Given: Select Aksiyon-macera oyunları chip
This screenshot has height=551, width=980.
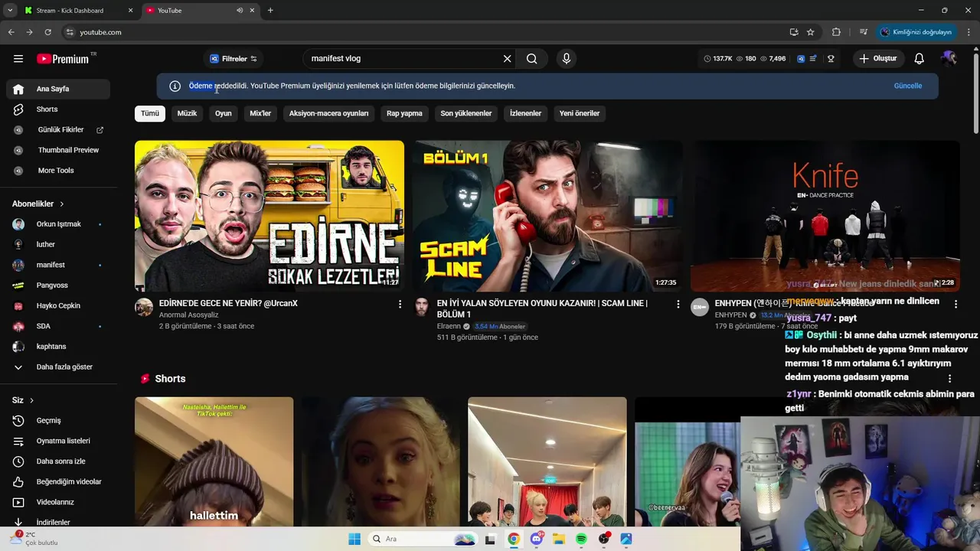Looking at the screenshot, I should 328,113.
